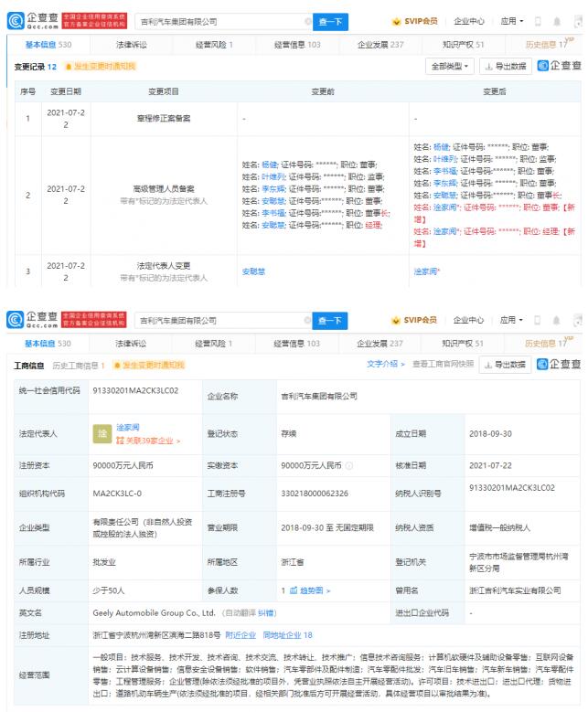The height and width of the screenshot is (712, 588).
Task: Open the 应用 dropdown on the change-records page
Action: (512, 21)
